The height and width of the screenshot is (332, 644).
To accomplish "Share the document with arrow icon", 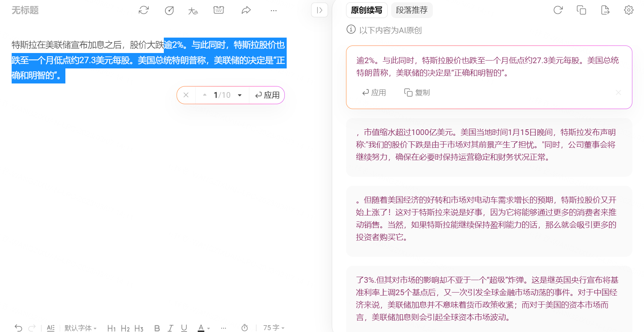I will pos(246,10).
